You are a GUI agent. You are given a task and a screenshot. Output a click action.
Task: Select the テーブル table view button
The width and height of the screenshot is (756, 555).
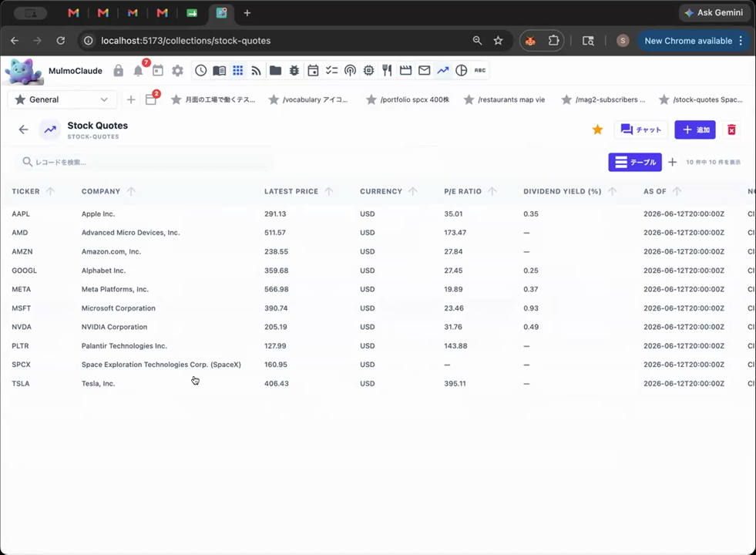click(x=635, y=162)
